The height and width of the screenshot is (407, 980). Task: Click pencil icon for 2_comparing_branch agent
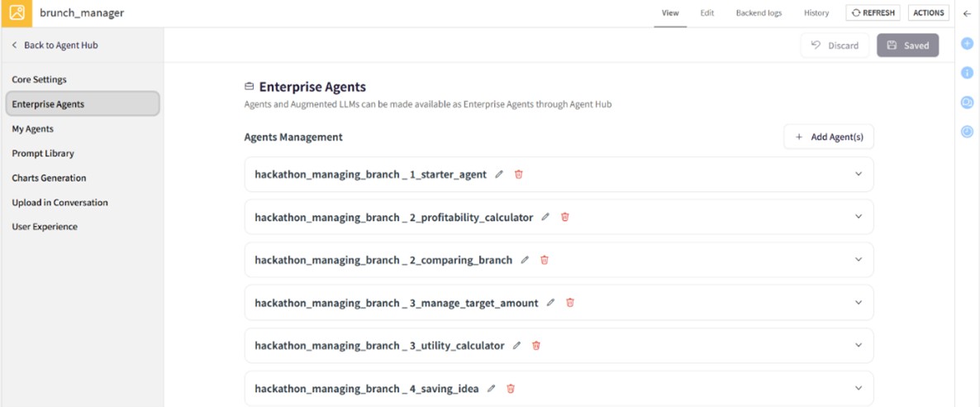[x=525, y=260]
